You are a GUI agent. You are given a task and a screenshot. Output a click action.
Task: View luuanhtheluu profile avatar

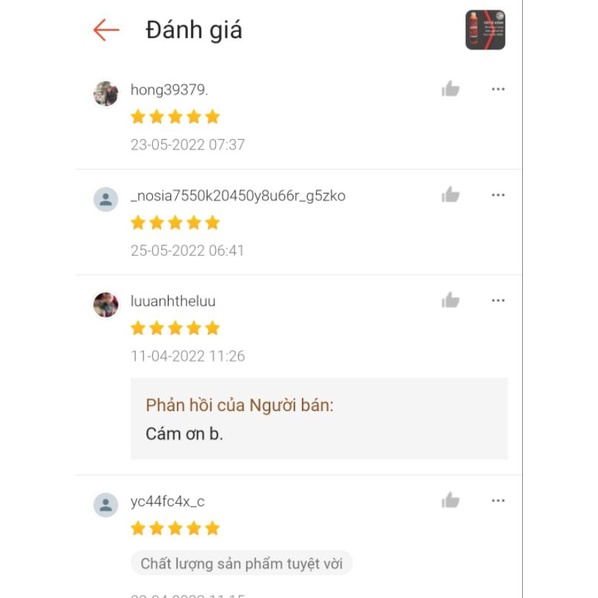(x=106, y=304)
